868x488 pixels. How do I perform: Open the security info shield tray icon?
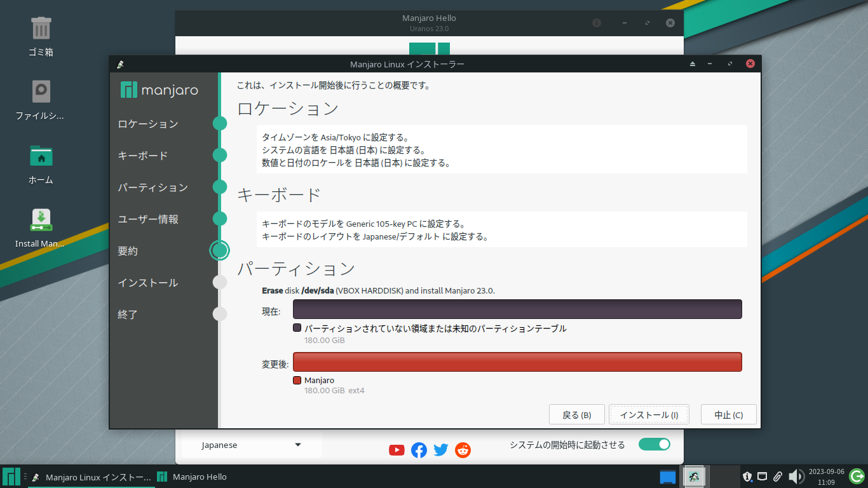748,477
